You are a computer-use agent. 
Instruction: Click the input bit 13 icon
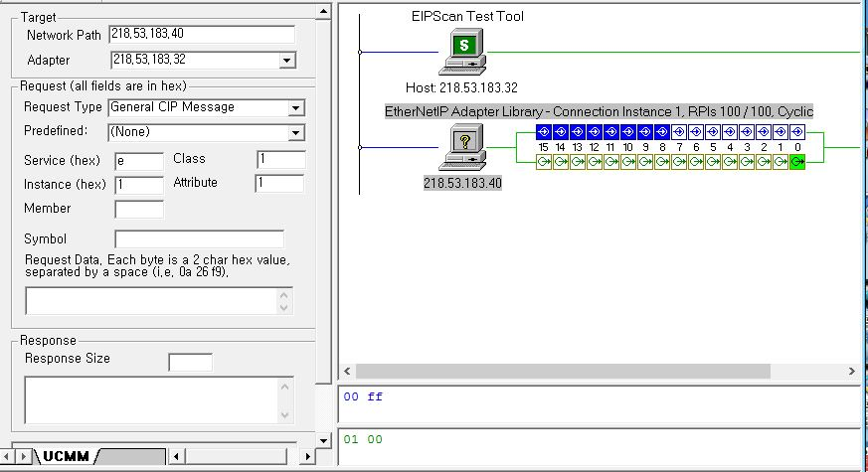click(x=578, y=132)
